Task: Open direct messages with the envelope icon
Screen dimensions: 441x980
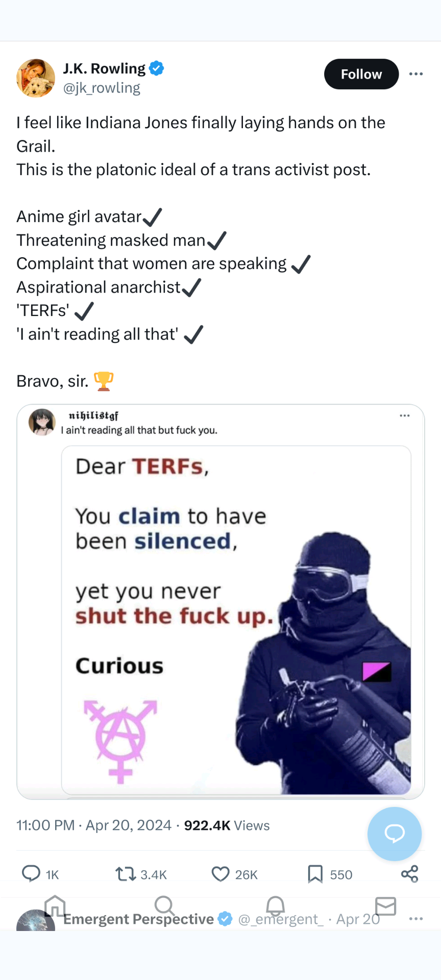Action: click(x=385, y=906)
